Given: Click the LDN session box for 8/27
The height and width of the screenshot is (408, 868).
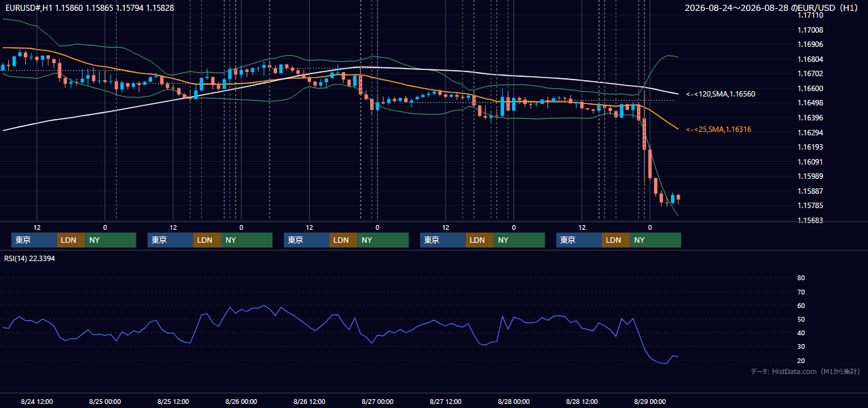Looking at the screenshot, I should [480, 240].
